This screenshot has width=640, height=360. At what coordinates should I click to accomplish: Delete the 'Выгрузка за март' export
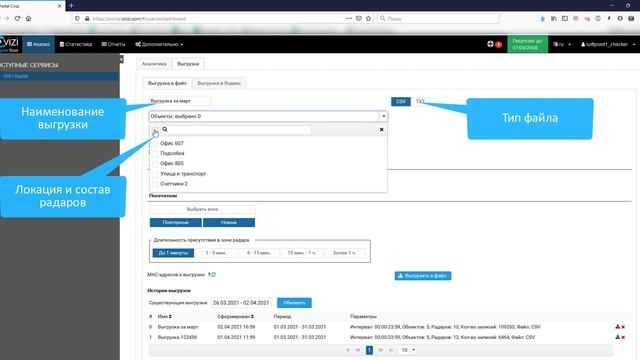[x=623, y=327]
